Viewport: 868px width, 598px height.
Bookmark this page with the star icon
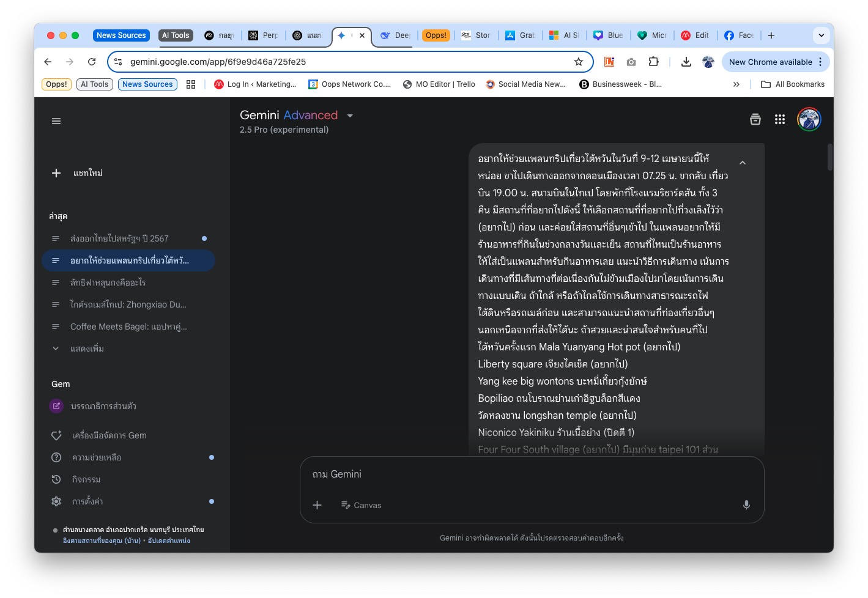click(x=579, y=62)
